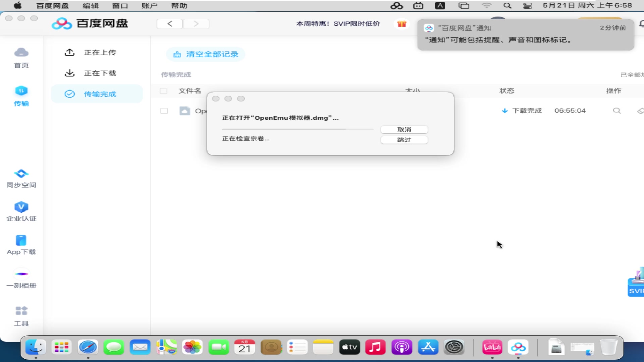Open System Preferences from the Dock
This screenshot has width=644, height=362.
454,347
